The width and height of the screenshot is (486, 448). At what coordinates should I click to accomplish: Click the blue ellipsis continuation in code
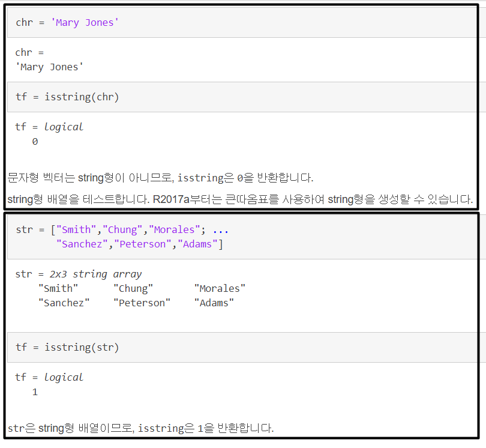[x=221, y=231]
